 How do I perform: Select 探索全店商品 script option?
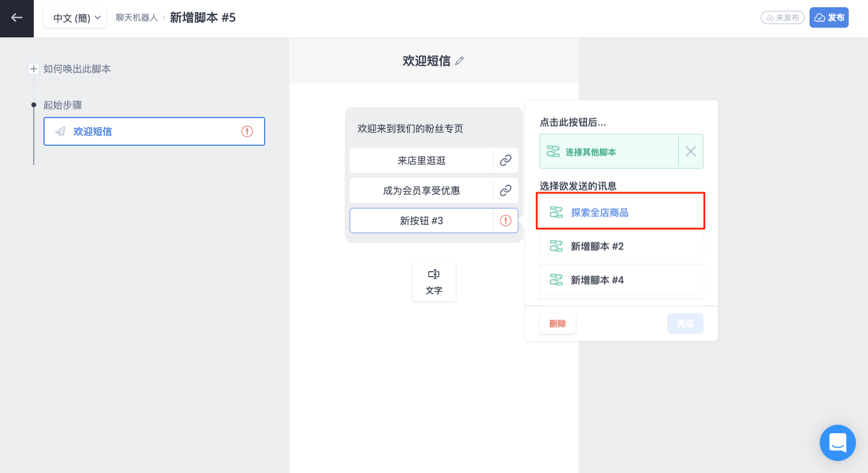pos(621,212)
